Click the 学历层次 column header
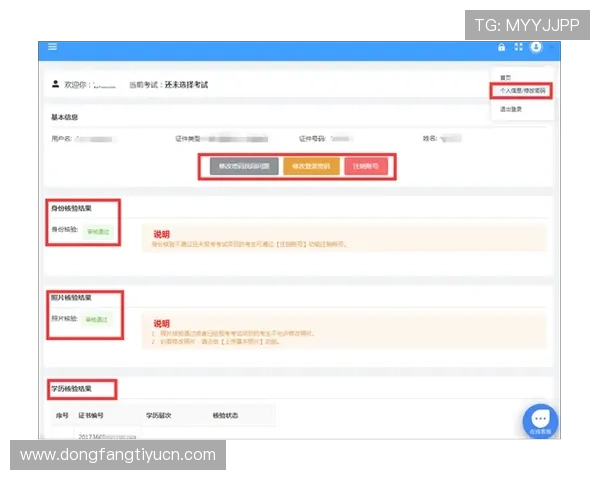This screenshot has height=480, width=600. (x=160, y=414)
